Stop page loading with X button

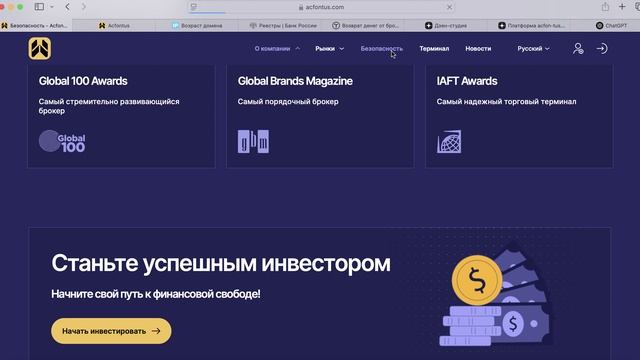pos(449,7)
